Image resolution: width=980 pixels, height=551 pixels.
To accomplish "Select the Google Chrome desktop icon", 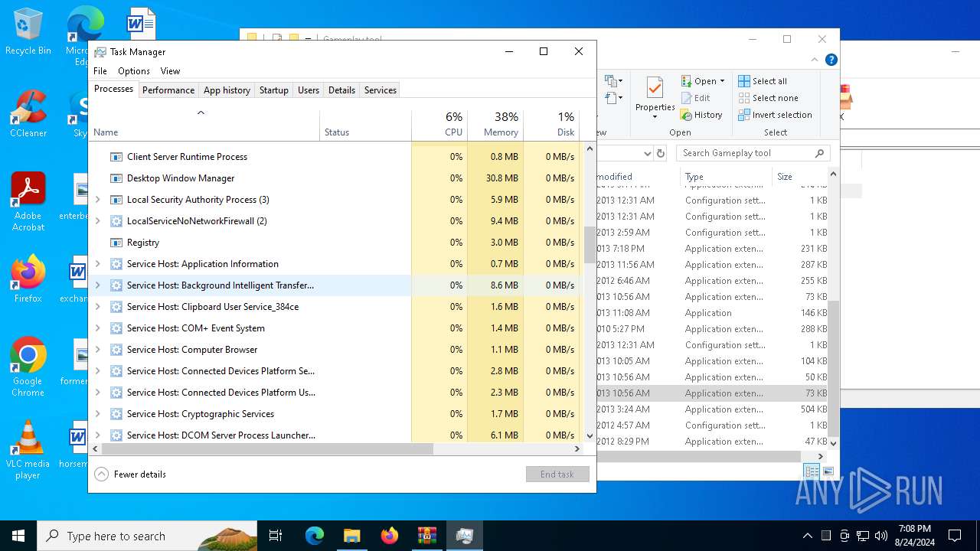I will [28, 367].
